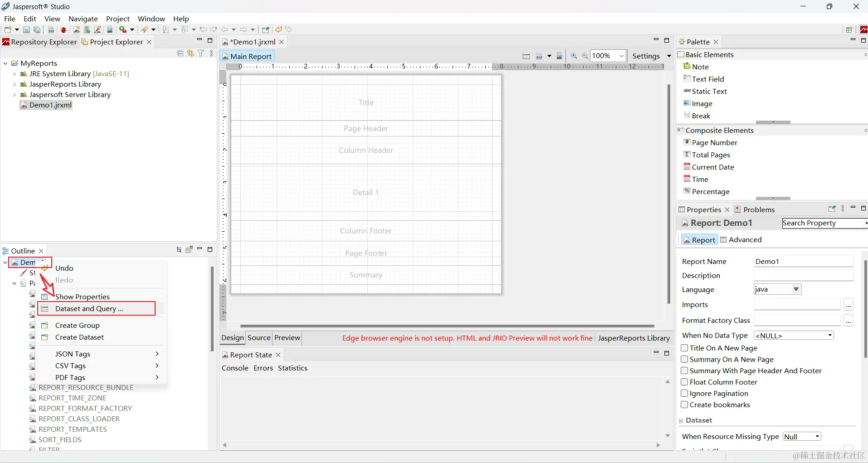Click Format Factory Class ellipsis button
Viewport: 868px width, 463px height.
[x=848, y=320]
